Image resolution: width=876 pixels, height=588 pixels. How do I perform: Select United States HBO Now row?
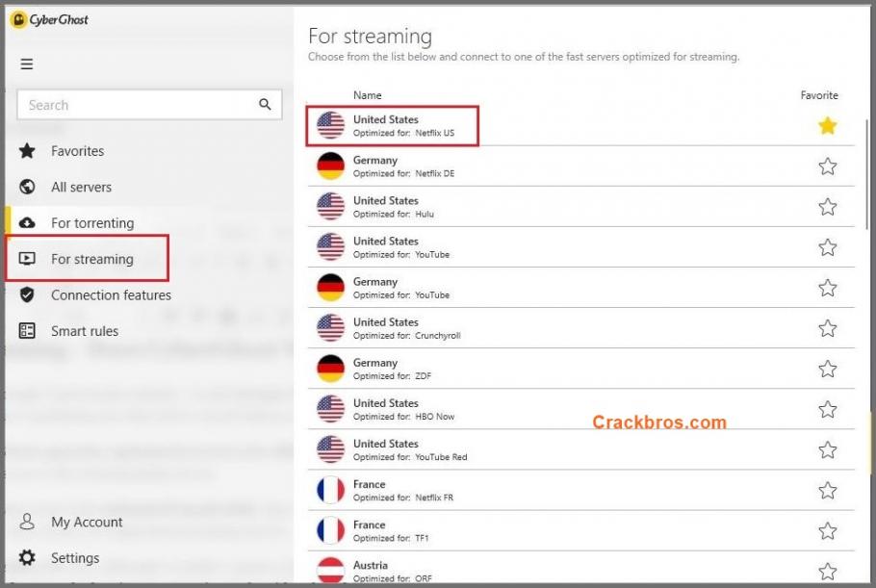[x=581, y=409]
